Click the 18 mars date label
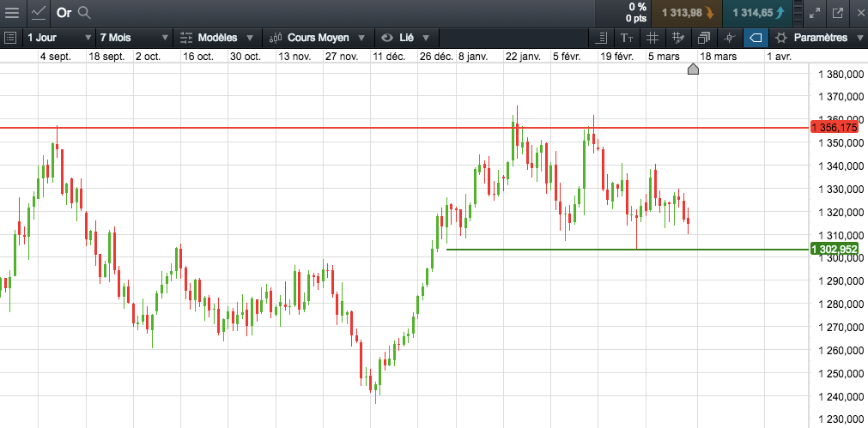The image size is (868, 428). [x=718, y=57]
